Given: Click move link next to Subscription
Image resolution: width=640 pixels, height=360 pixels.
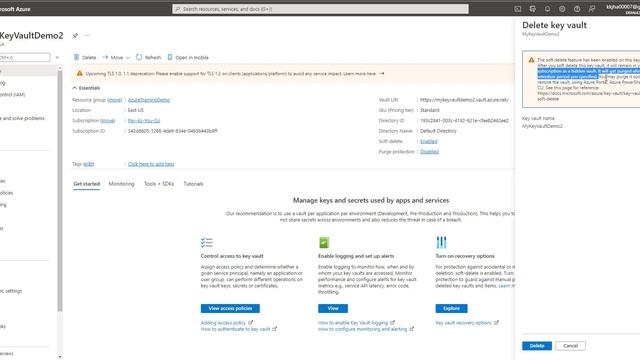Looking at the screenshot, I should [107, 121].
